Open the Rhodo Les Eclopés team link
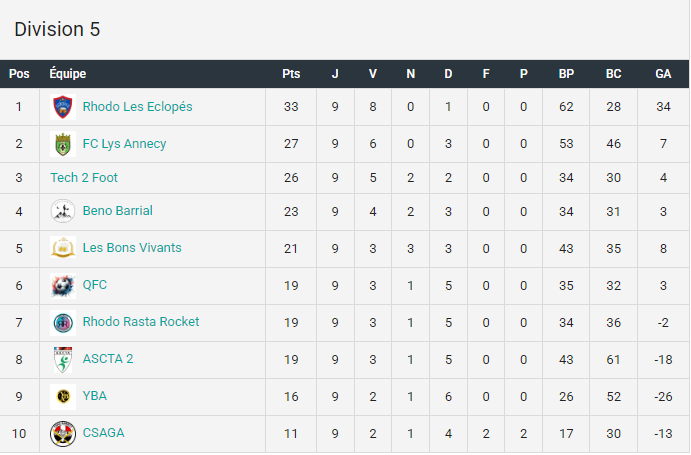This screenshot has width=691, height=455. click(137, 107)
